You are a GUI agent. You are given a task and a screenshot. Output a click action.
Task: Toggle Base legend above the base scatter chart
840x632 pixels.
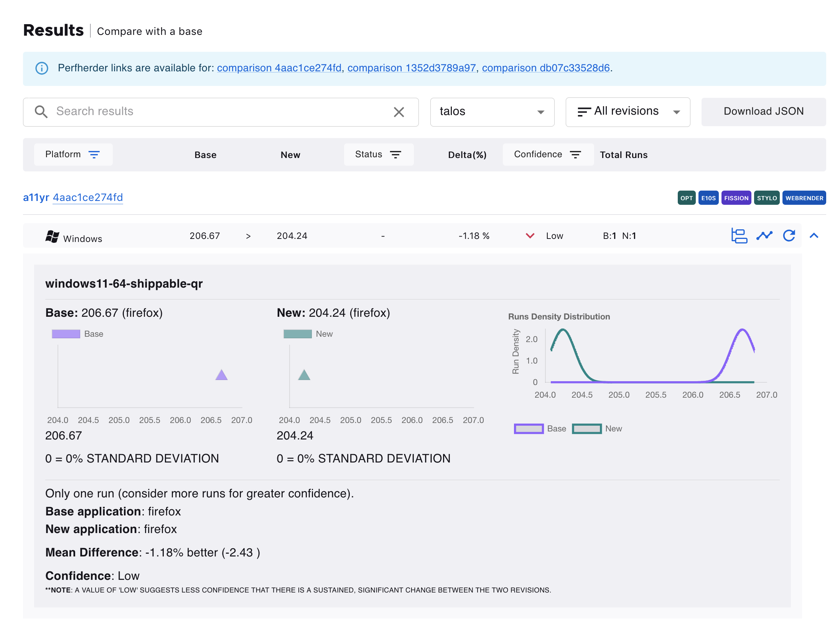tap(66, 334)
